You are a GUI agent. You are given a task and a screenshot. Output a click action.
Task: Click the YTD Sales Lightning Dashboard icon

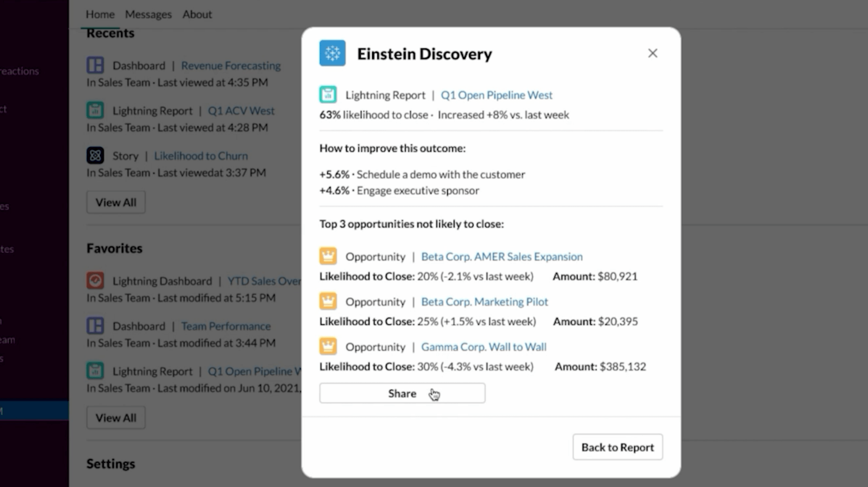95,280
